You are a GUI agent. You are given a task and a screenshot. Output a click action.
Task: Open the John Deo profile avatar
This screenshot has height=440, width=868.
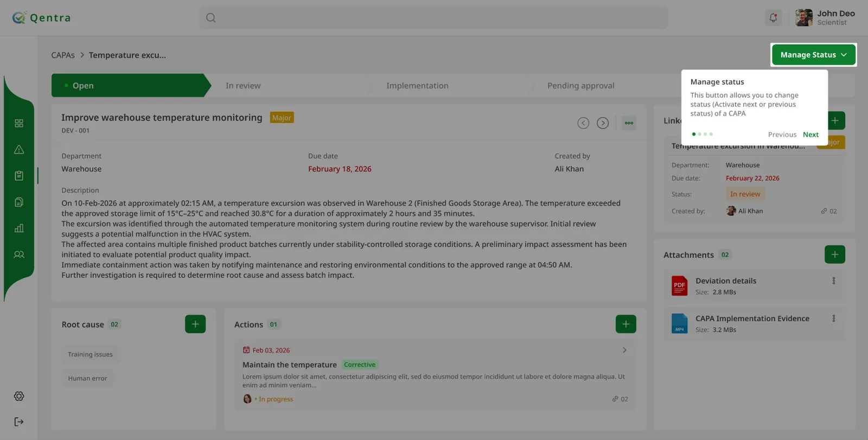pyautogui.click(x=804, y=17)
